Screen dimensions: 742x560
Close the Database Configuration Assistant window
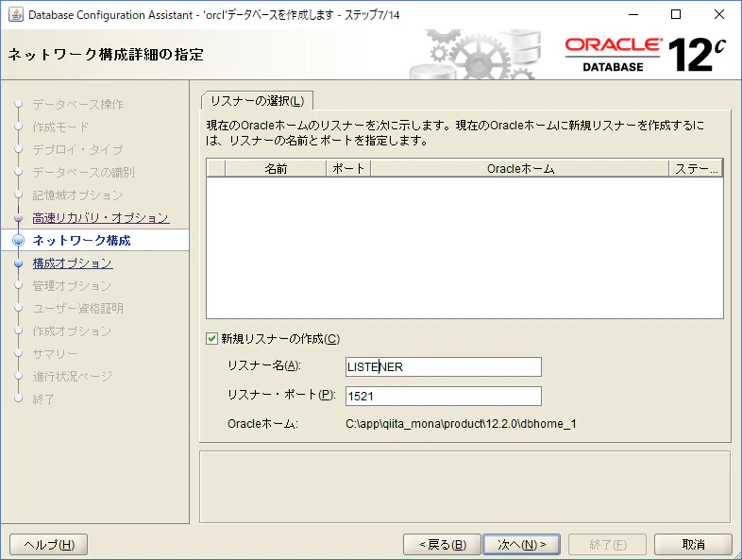click(718, 15)
